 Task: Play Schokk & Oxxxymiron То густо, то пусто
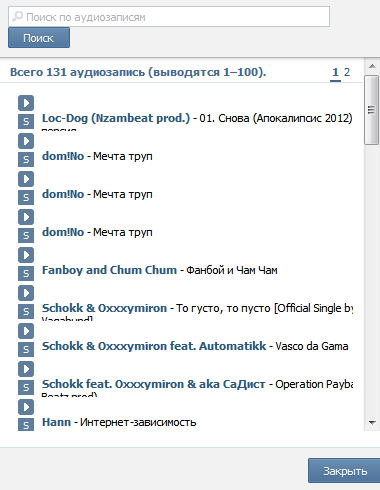tap(26, 293)
